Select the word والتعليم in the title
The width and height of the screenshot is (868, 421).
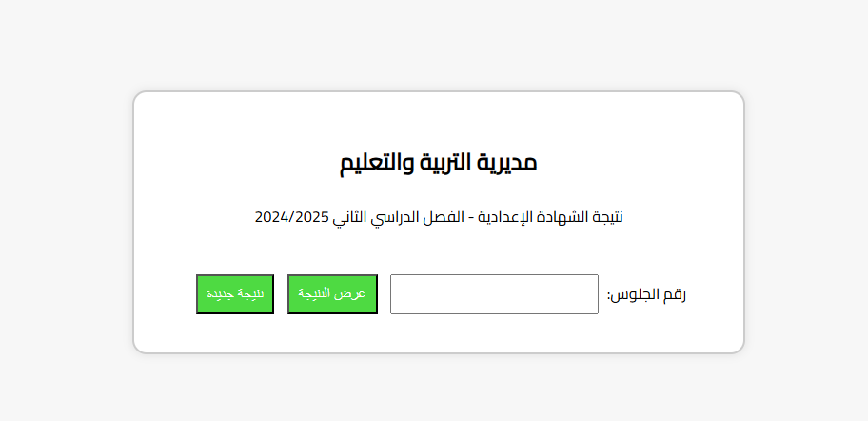[376, 163]
